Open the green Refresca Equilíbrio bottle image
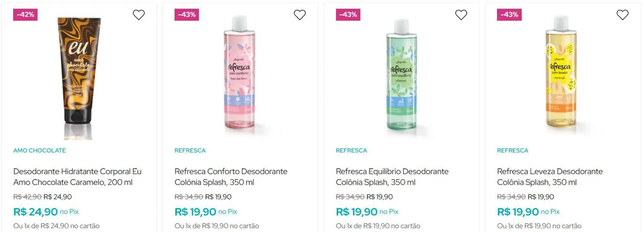 point(401,74)
